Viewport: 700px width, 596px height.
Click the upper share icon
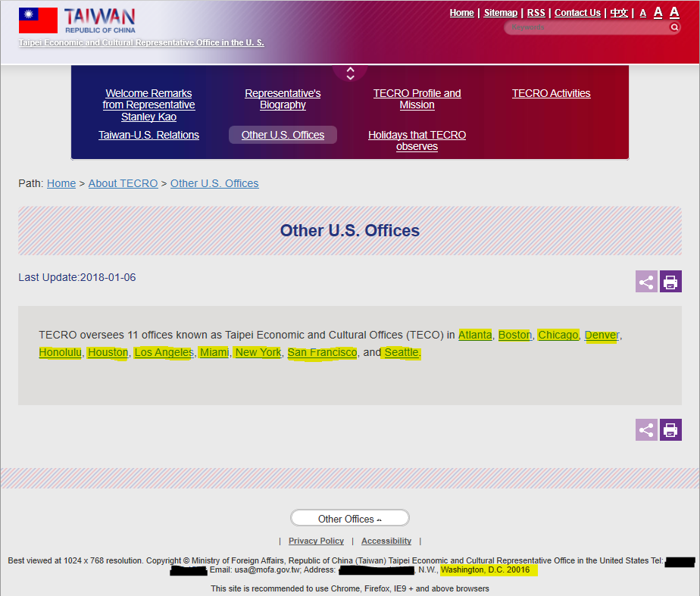click(x=646, y=282)
